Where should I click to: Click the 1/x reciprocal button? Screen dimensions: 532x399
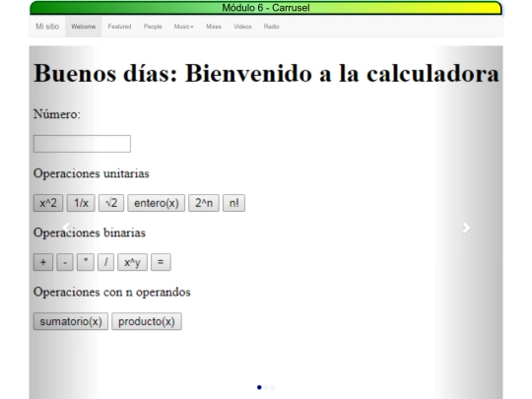point(81,203)
